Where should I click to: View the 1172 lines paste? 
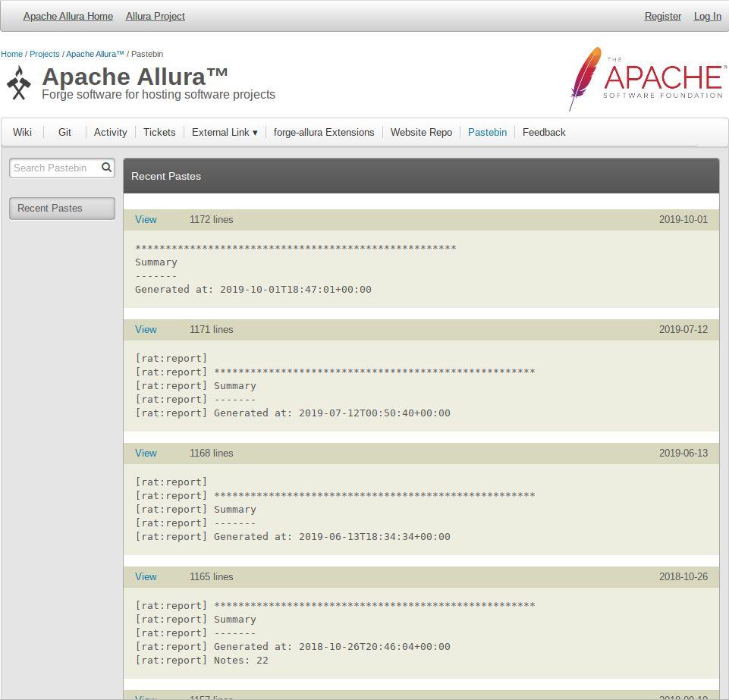[x=146, y=219]
